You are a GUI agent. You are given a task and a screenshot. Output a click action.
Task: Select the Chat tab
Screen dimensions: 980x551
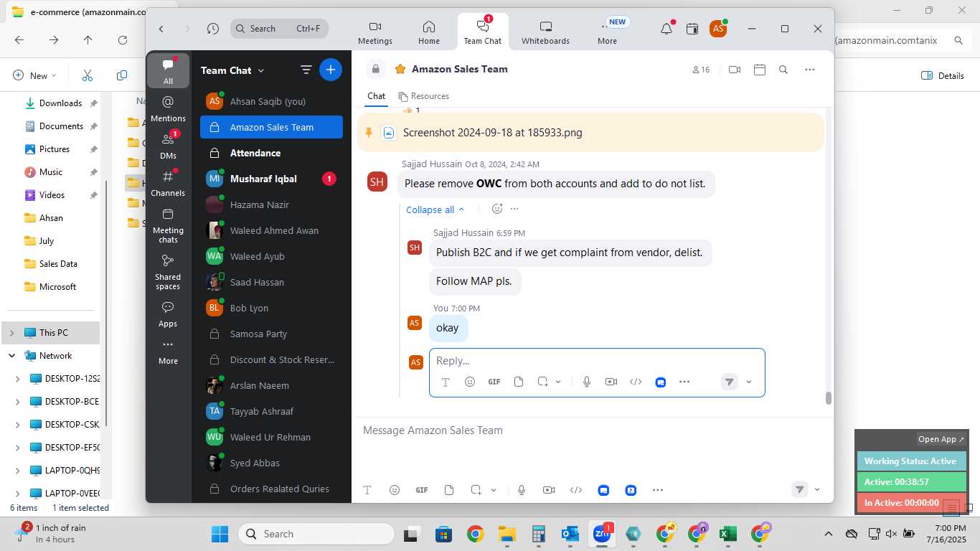pos(376,96)
